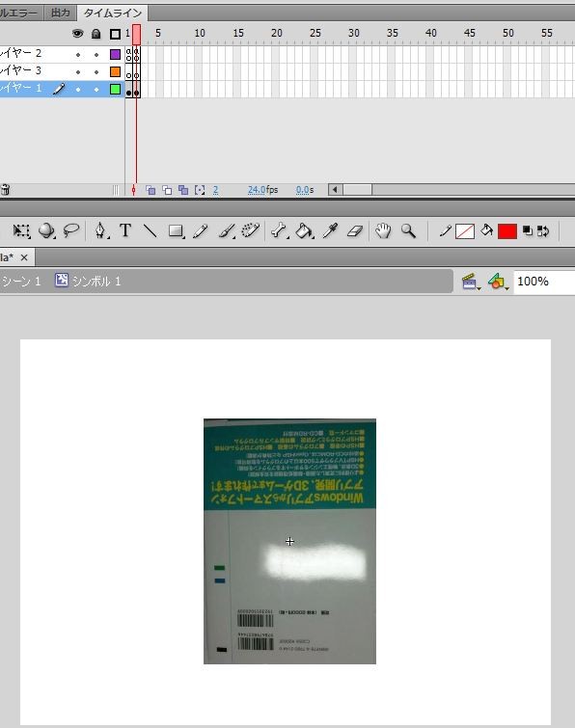Select the レイヤー 1 layer row

pyautogui.click(x=63, y=89)
